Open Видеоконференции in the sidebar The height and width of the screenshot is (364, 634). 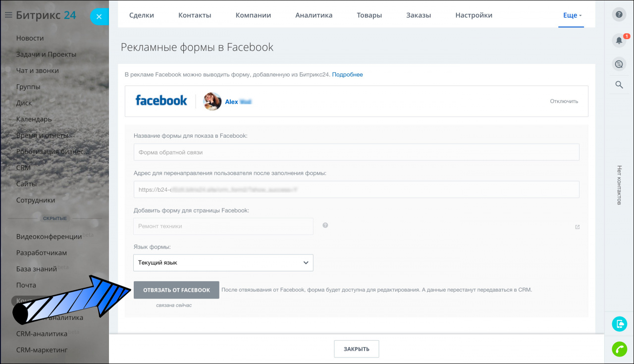pyautogui.click(x=49, y=237)
